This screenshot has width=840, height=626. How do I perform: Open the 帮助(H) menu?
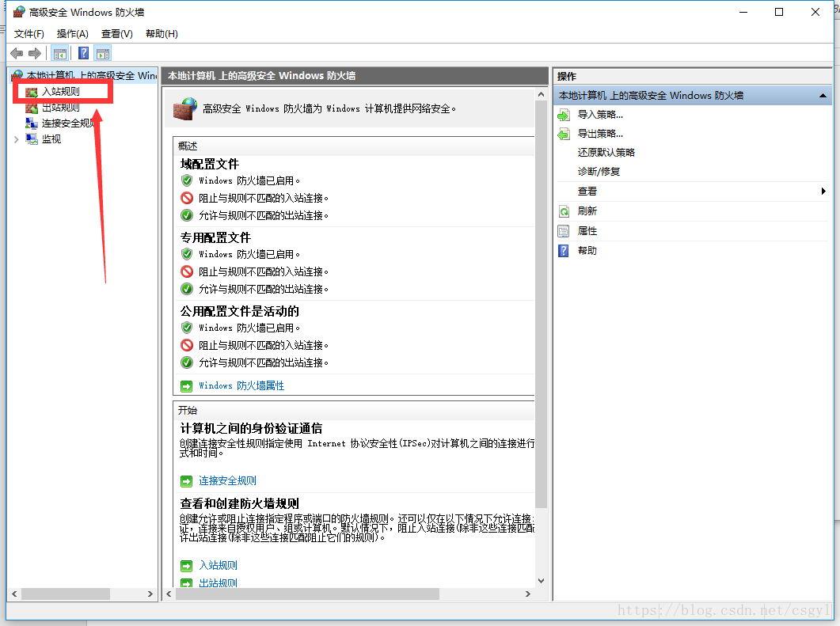pyautogui.click(x=162, y=34)
